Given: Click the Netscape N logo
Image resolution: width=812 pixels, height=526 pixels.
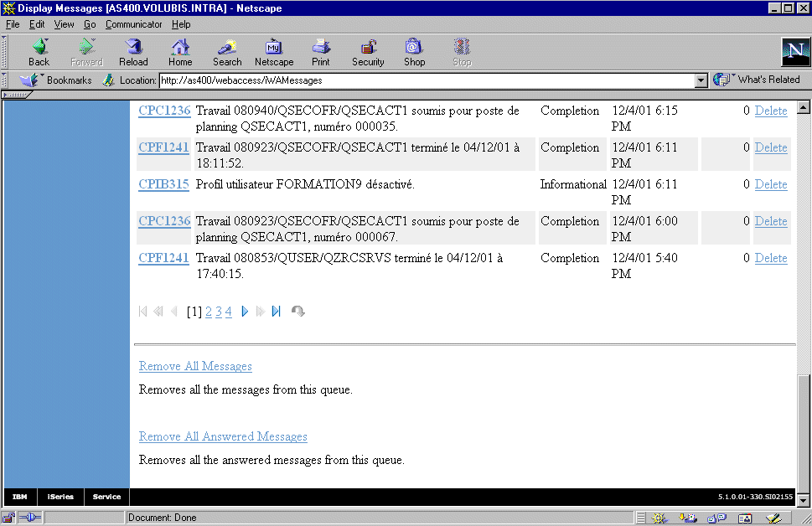Looking at the screenshot, I should tap(795, 52).
